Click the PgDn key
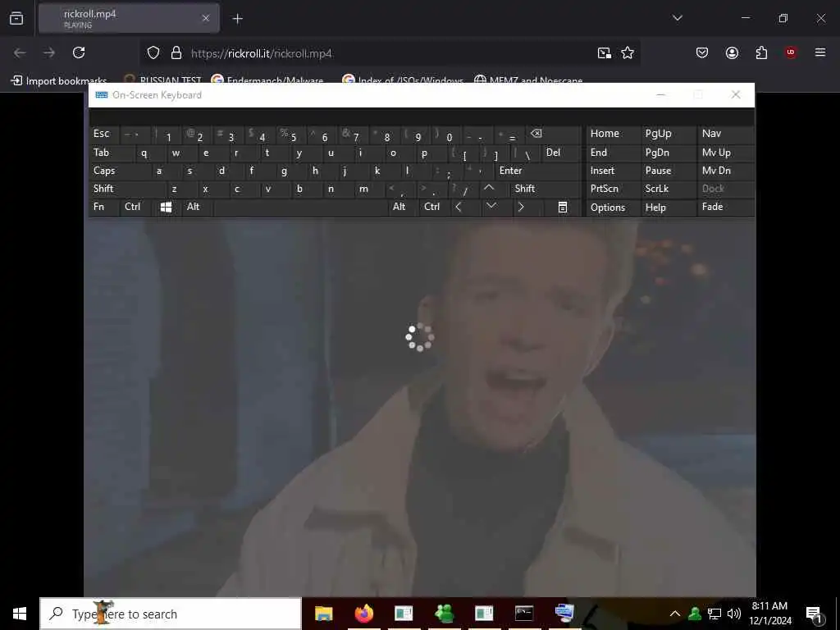 [668, 153]
